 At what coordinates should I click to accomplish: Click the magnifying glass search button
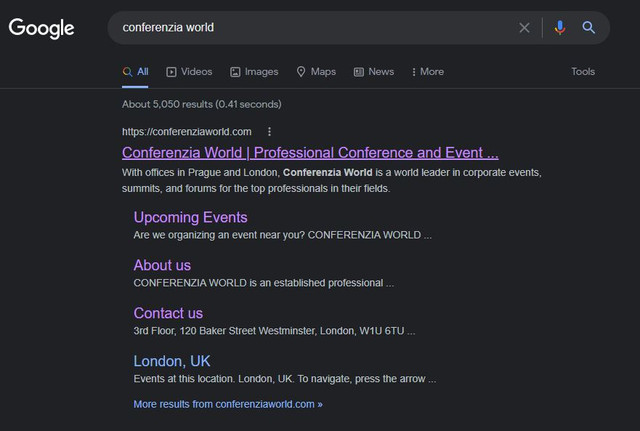click(588, 28)
